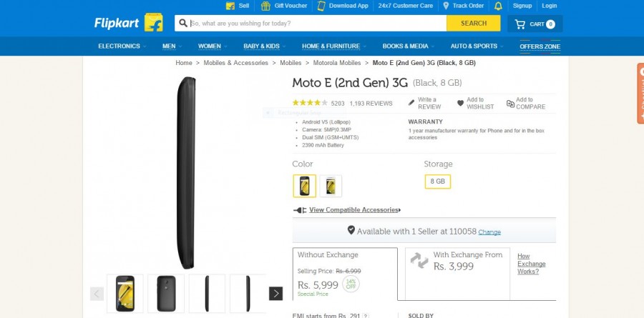Click the Gift Voucher icon
Screen dimensions: 644x318
click(x=265, y=6)
